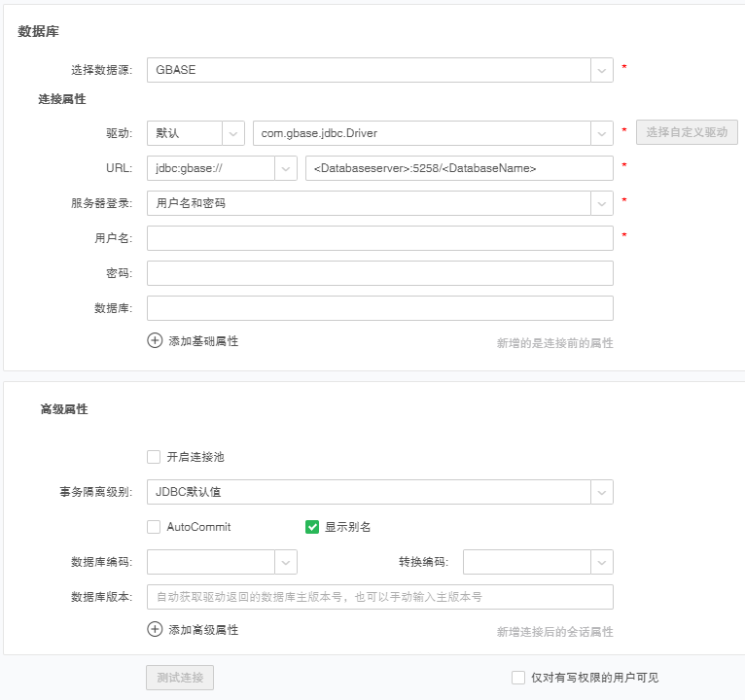Screen dimensions: 745x700
Task: Click the plus icon for 添加基础属性
Action: (x=155, y=341)
